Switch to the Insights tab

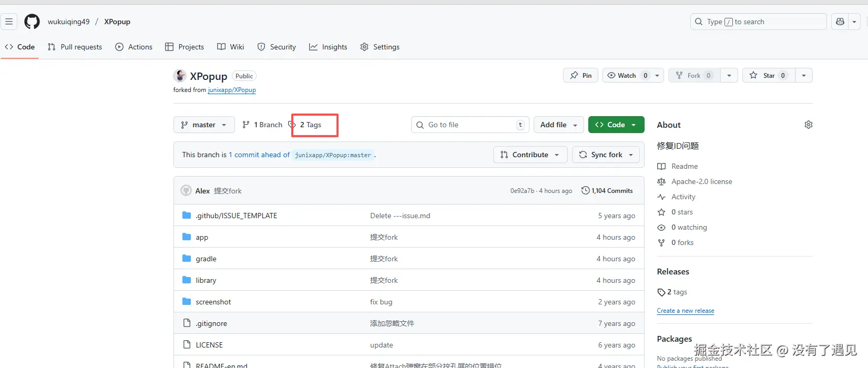[x=328, y=47]
